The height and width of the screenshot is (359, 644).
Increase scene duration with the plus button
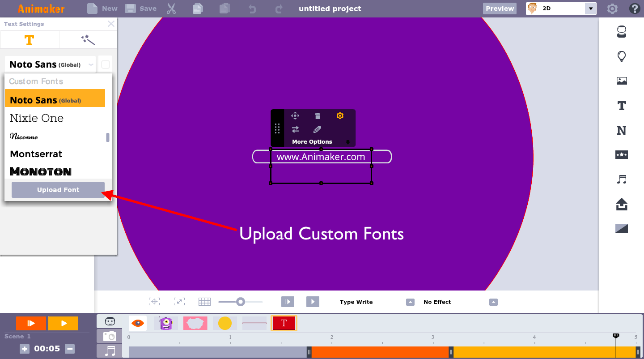click(x=25, y=349)
